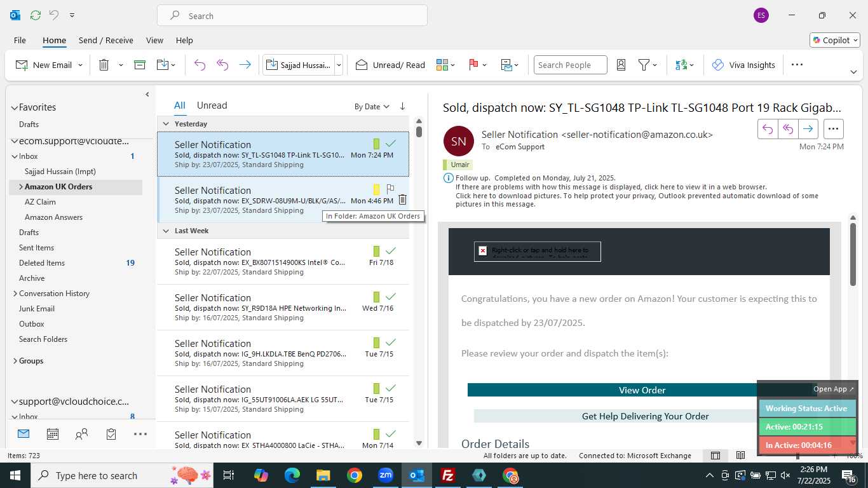Open the By Date sort dropdown
868x488 pixels.
tap(372, 107)
